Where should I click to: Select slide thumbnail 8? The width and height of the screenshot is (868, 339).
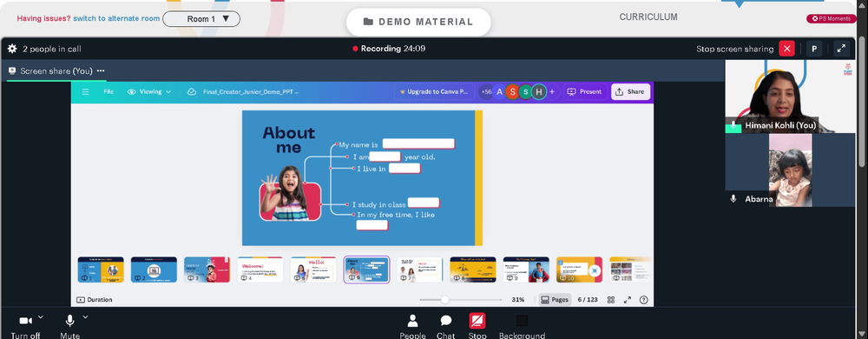tap(473, 269)
